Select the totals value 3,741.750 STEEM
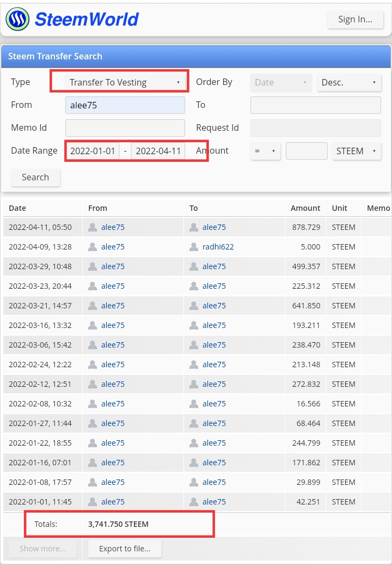 pos(119,524)
